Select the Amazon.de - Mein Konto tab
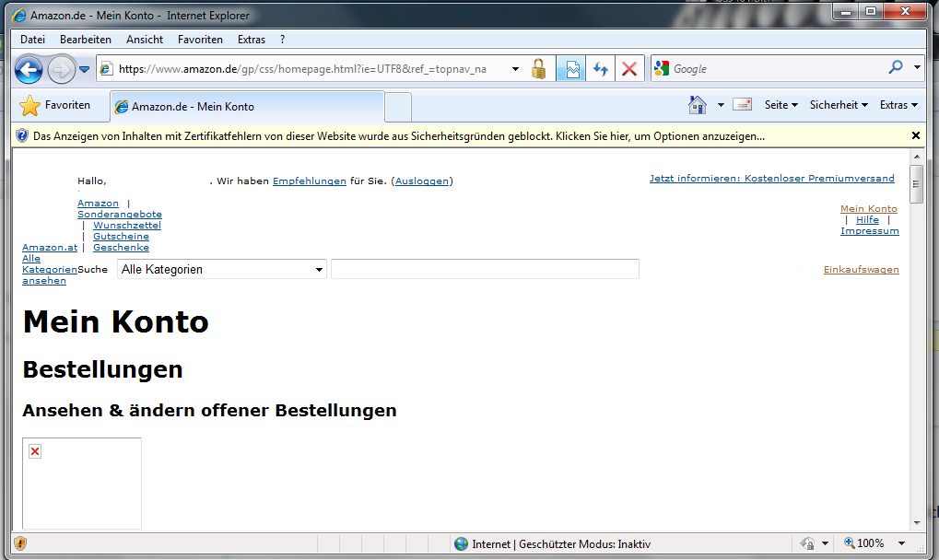The width and height of the screenshot is (939, 560). (247, 107)
